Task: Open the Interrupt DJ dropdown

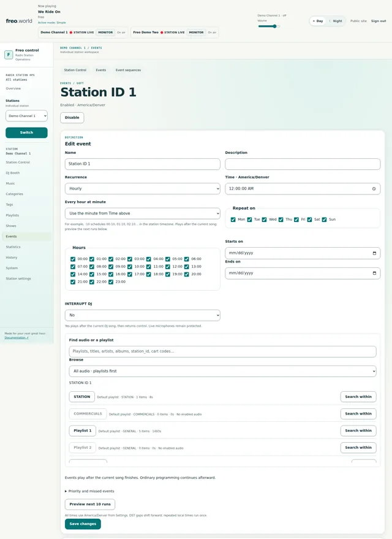Action: (143, 315)
